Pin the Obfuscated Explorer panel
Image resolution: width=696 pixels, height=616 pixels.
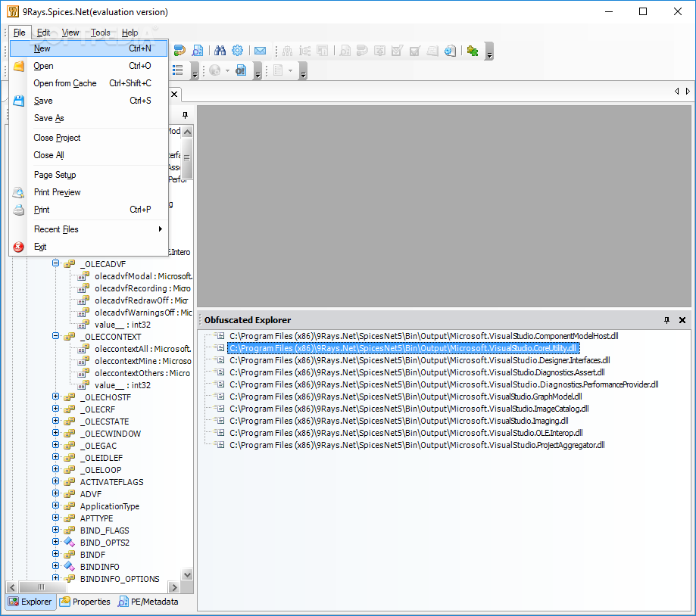[666, 320]
